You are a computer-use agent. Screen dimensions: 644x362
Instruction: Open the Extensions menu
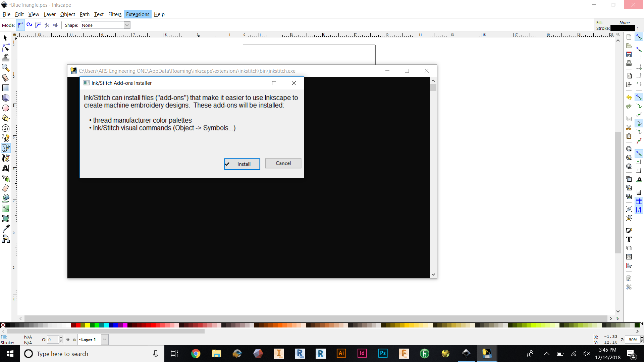(138, 14)
